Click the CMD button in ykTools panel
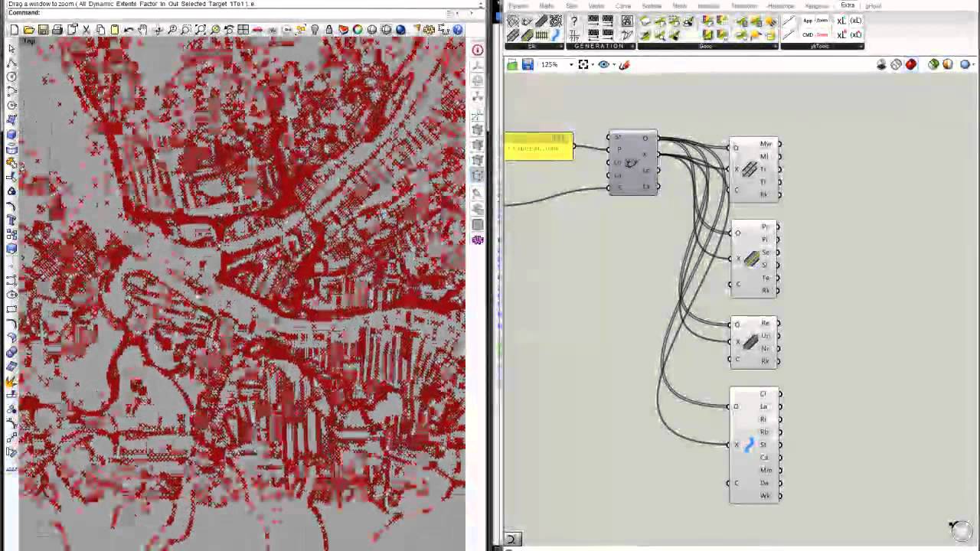This screenshot has width=980, height=551. pos(808,35)
